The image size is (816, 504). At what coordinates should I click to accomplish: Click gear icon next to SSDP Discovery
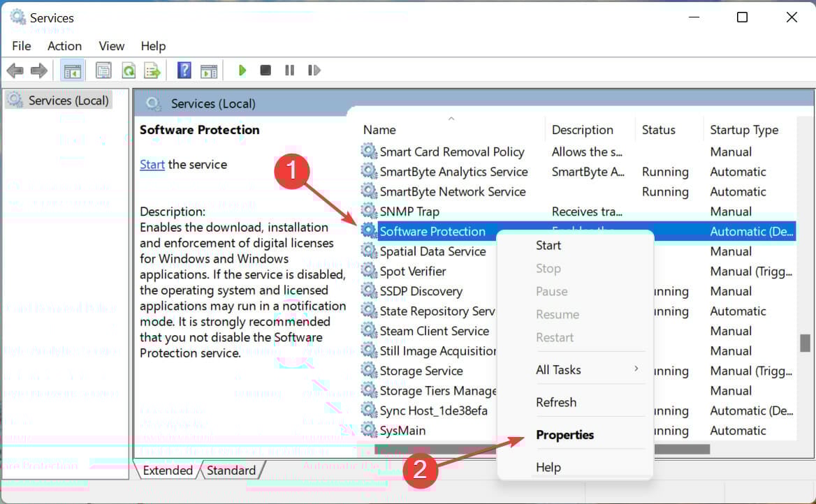click(x=369, y=290)
